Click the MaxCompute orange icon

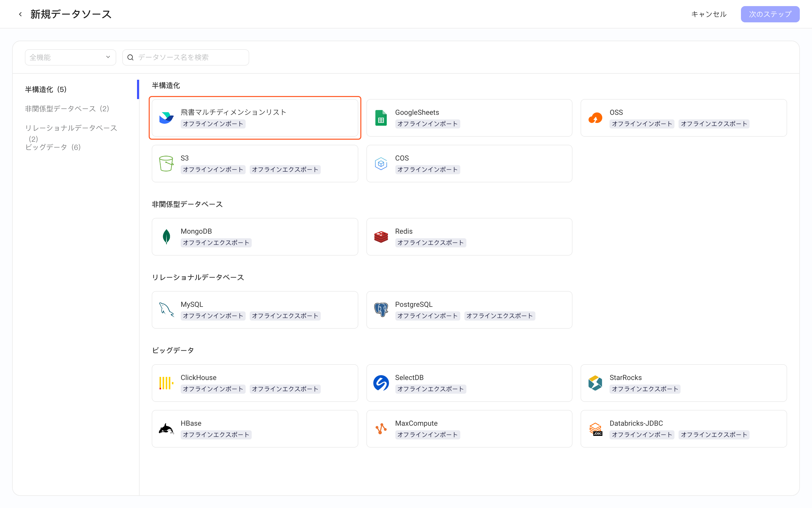(381, 429)
